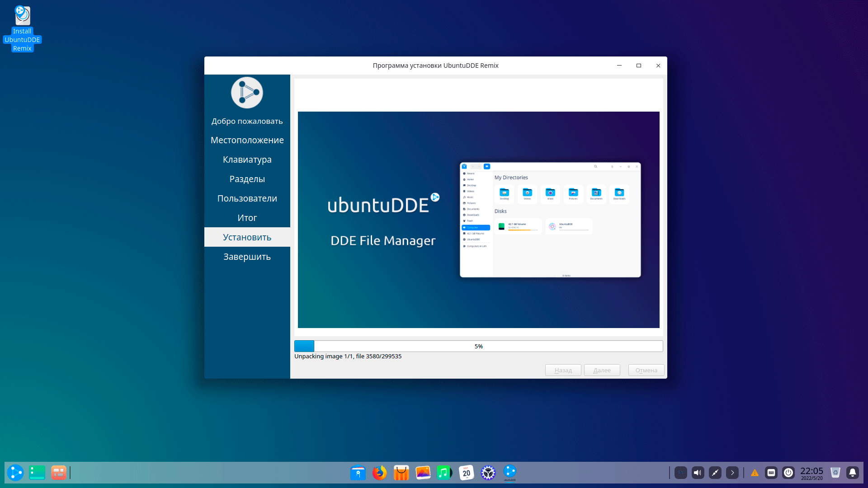The image size is (868, 488).
Task: Click the launcher icon in dock
Action: tap(15, 473)
